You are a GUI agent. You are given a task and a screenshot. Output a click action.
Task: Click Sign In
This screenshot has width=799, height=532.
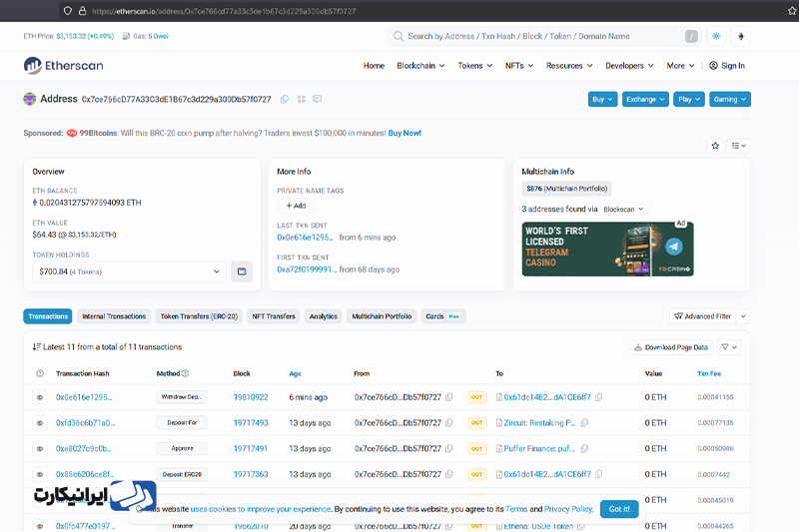pos(727,66)
